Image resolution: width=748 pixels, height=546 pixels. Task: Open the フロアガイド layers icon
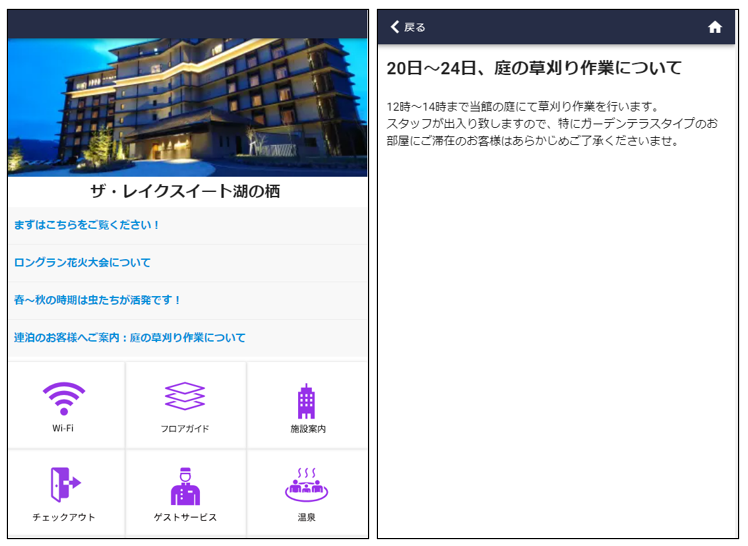[185, 396]
